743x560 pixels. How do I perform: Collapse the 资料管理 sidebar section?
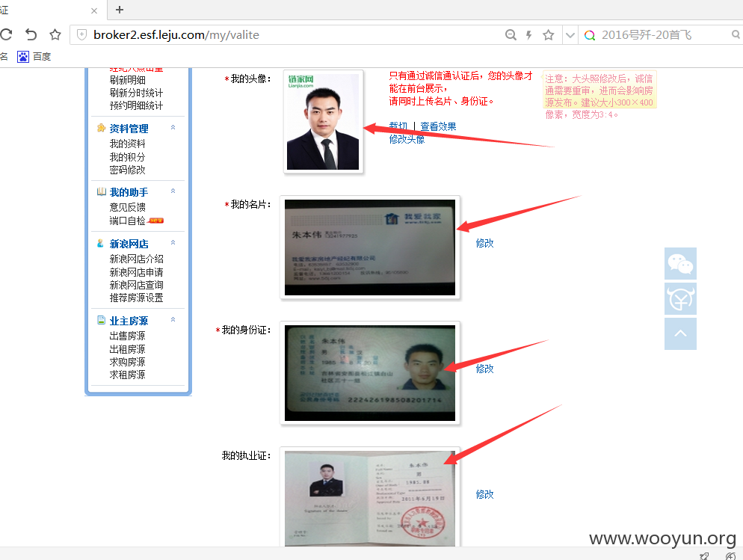point(173,127)
